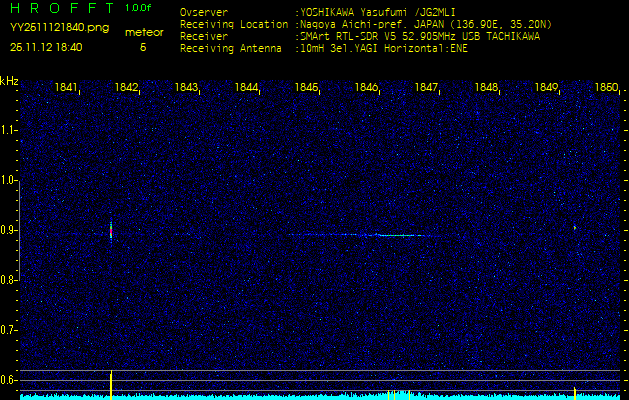629x400 pixels.
Task: Click the 0.7 frequency axis label
Action: click(x=9, y=329)
